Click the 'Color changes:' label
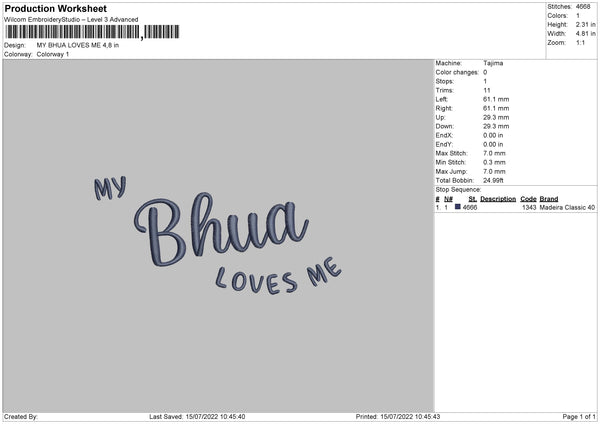Image resolution: width=600 pixels, height=424 pixels. click(457, 72)
